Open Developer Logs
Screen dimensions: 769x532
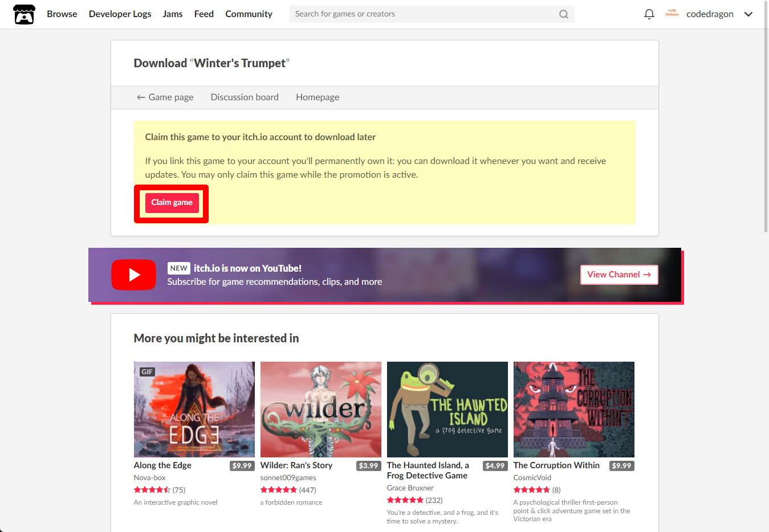[x=120, y=14]
